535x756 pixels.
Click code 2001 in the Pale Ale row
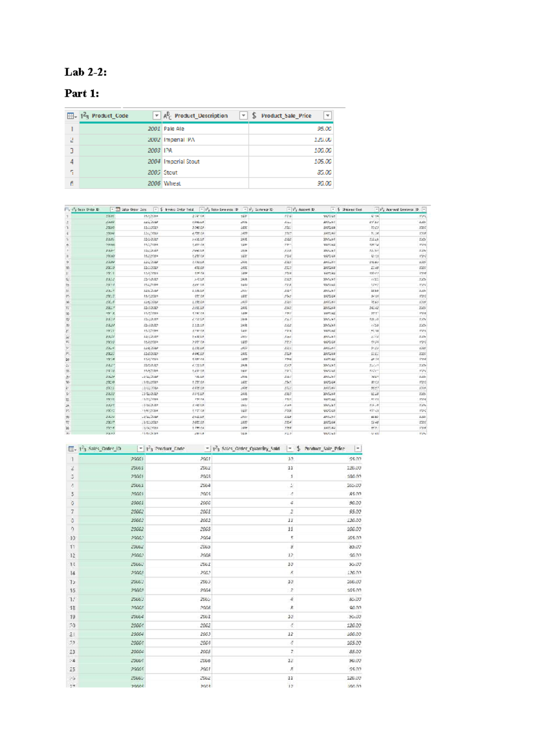point(120,129)
